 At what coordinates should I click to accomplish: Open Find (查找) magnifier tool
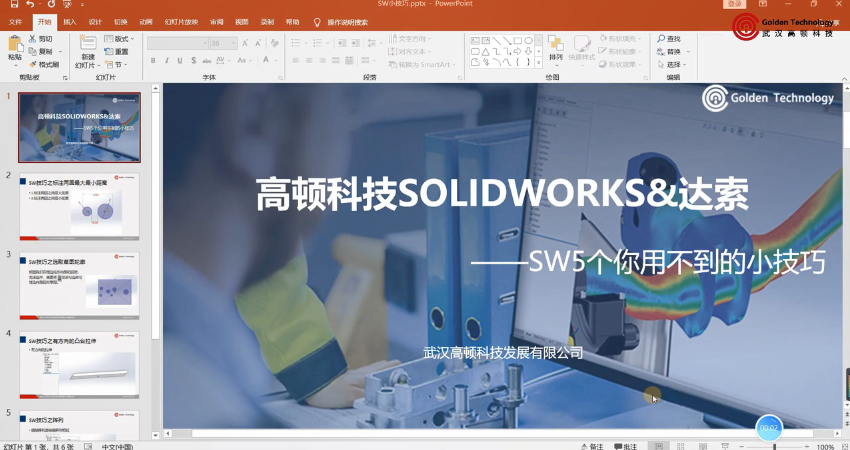668,39
